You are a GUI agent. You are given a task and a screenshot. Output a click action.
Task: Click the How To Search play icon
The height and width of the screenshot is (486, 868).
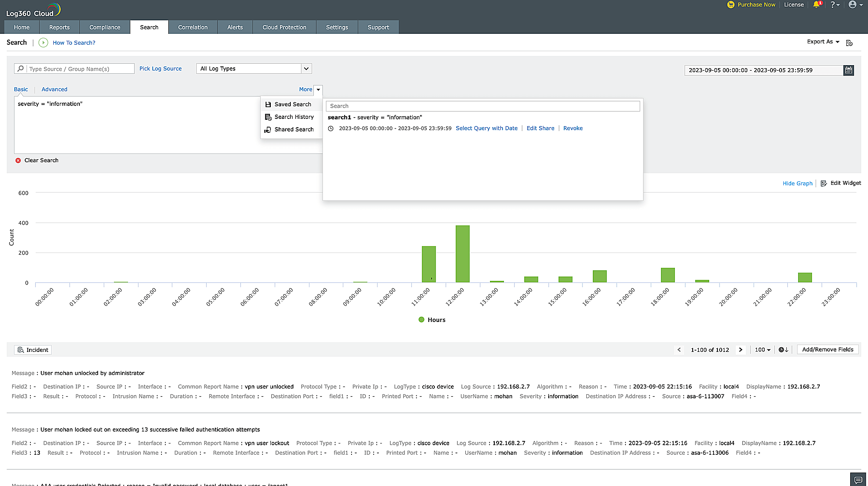43,43
